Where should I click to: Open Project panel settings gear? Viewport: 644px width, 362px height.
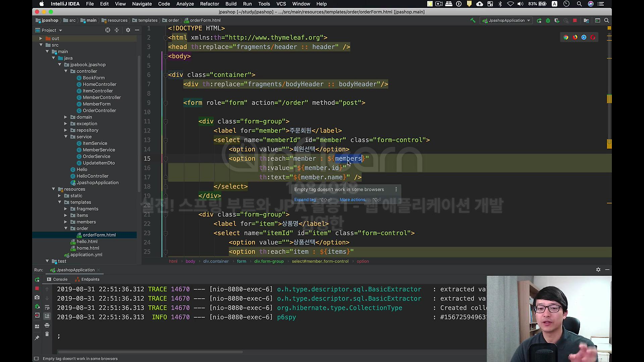pos(128,30)
